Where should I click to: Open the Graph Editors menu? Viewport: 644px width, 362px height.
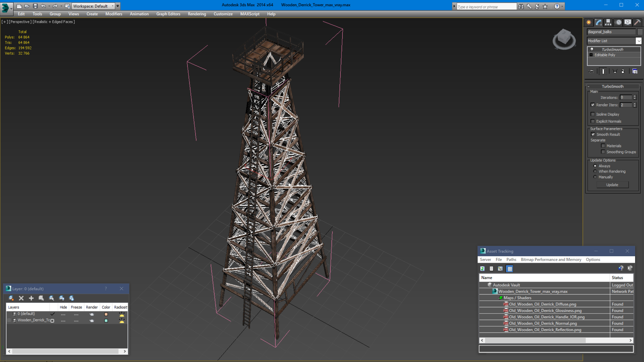pos(168,14)
